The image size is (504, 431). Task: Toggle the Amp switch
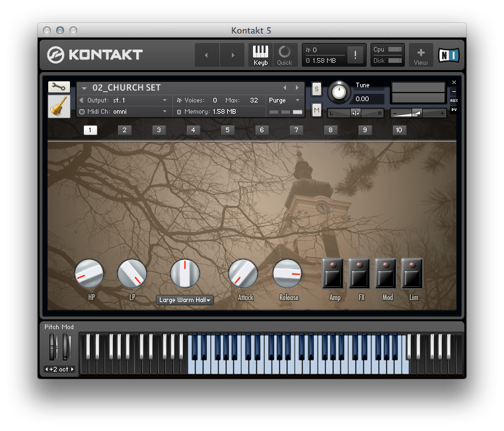click(x=333, y=274)
